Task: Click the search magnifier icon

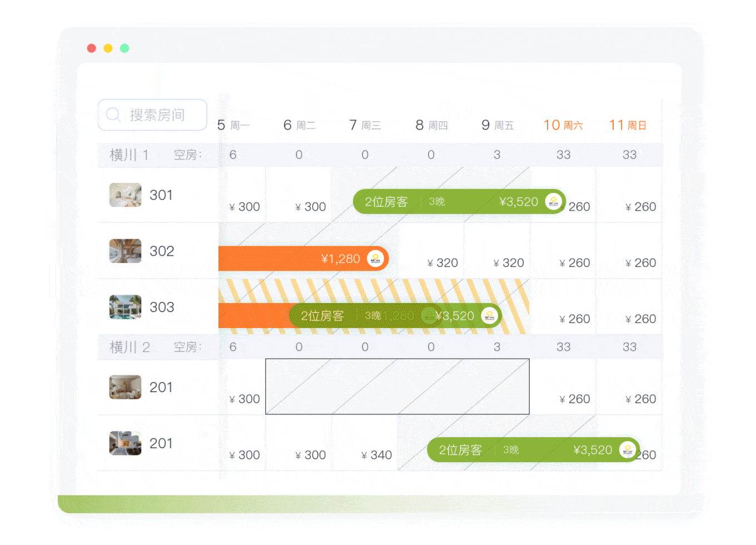Action: [x=113, y=115]
